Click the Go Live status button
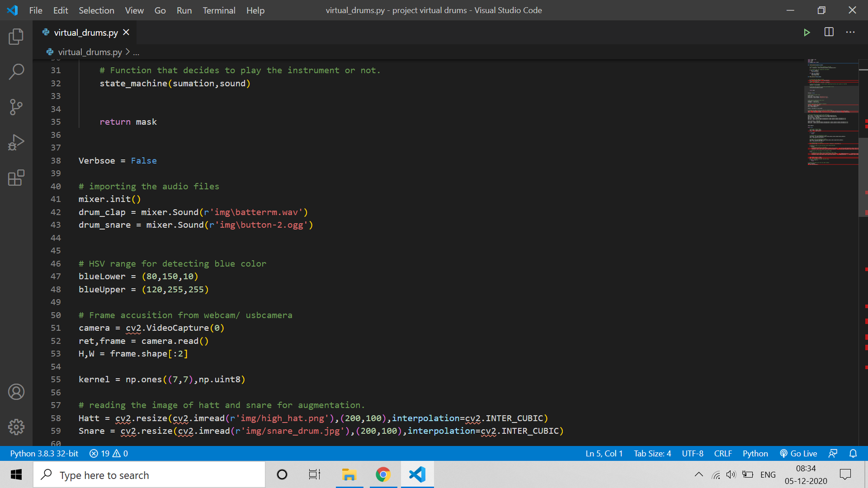The width and height of the screenshot is (868, 488). 798,453
